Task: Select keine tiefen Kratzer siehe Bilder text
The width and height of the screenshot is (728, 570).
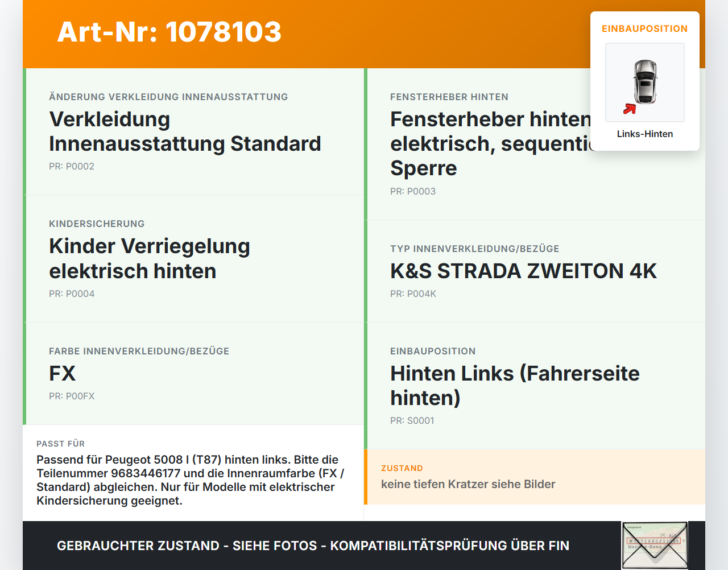Action: (468, 484)
